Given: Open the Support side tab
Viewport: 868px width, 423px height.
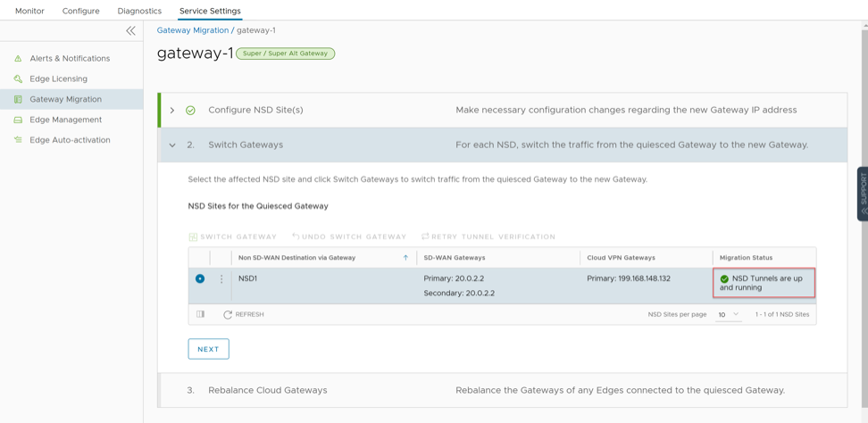Looking at the screenshot, I should point(863,194).
